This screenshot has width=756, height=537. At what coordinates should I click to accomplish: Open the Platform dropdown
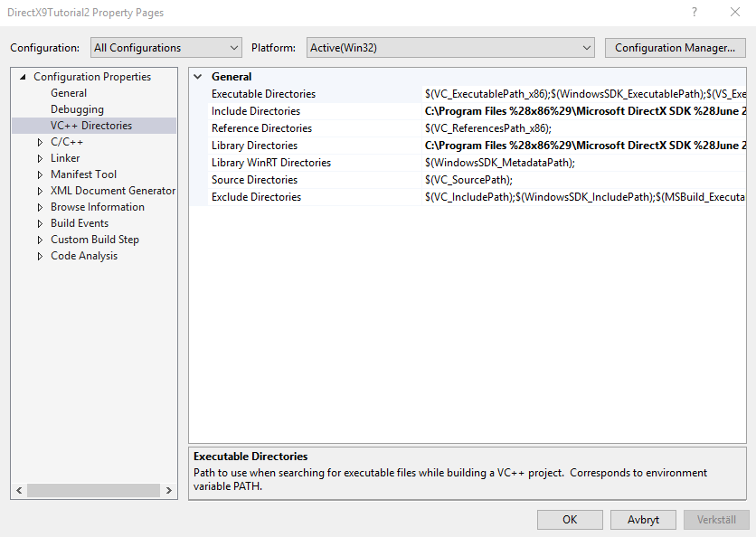click(x=450, y=48)
